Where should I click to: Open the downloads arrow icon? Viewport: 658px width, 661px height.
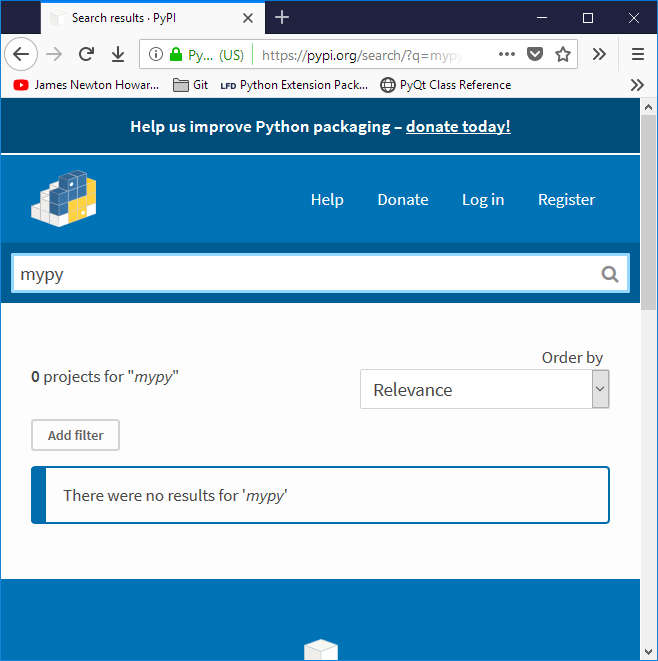(118, 54)
